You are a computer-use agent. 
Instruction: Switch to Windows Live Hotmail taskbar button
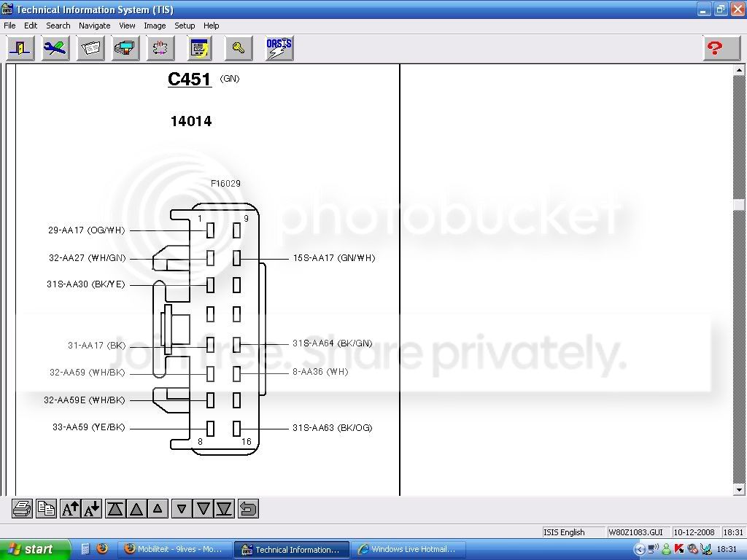pos(406,550)
